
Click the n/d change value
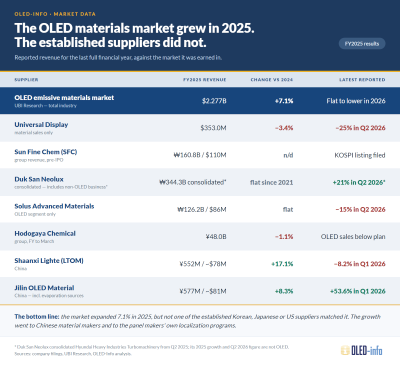pos(288,155)
